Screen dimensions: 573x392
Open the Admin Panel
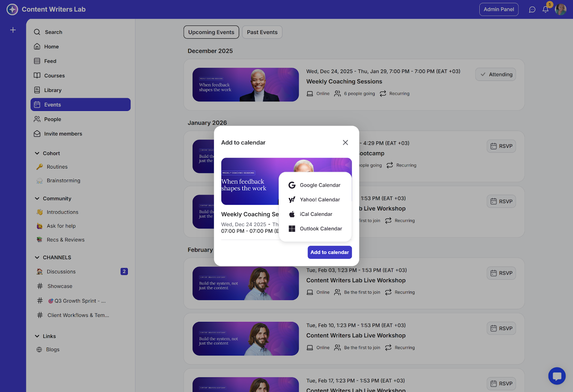point(499,9)
